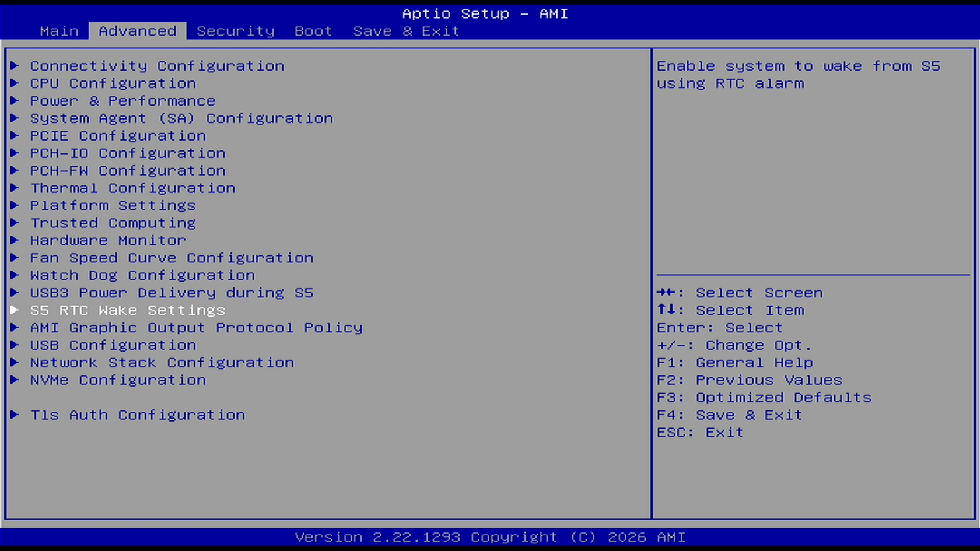Image resolution: width=980 pixels, height=551 pixels.
Task: Open Network Stack Configuration submenu
Action: point(162,363)
